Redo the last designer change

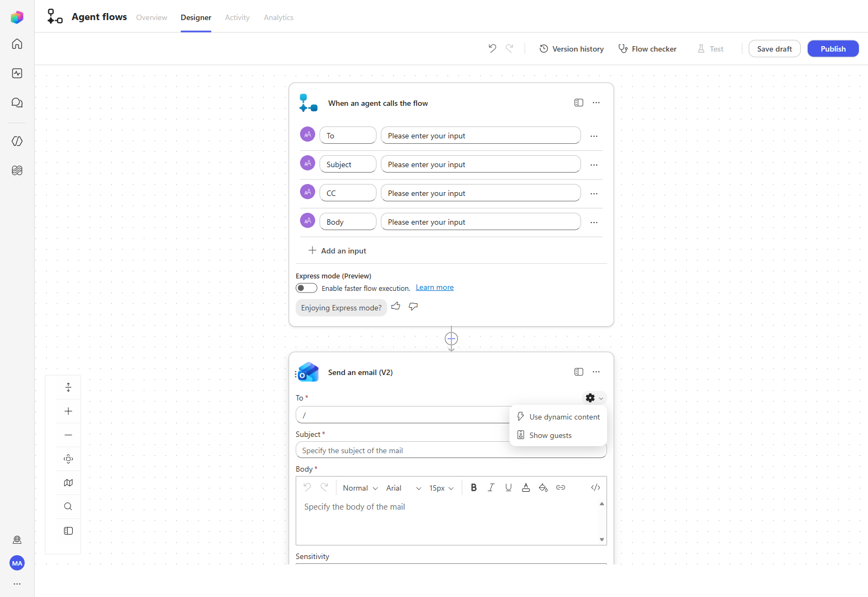(x=509, y=48)
